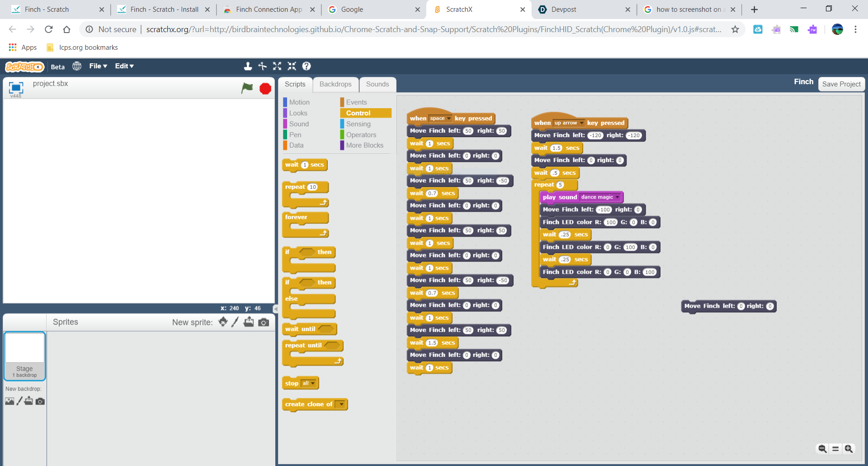This screenshot has width=868, height=466.
Task: Switch to the Scripts tab
Action: [x=295, y=84]
